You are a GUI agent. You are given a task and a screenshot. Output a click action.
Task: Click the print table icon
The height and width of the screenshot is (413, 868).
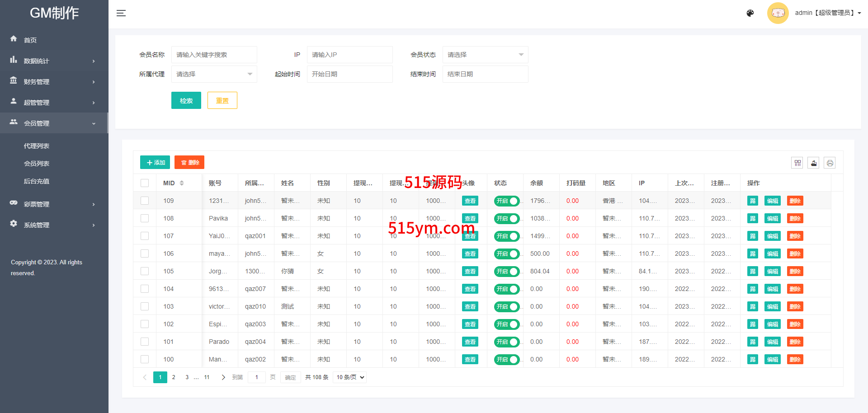(x=830, y=163)
